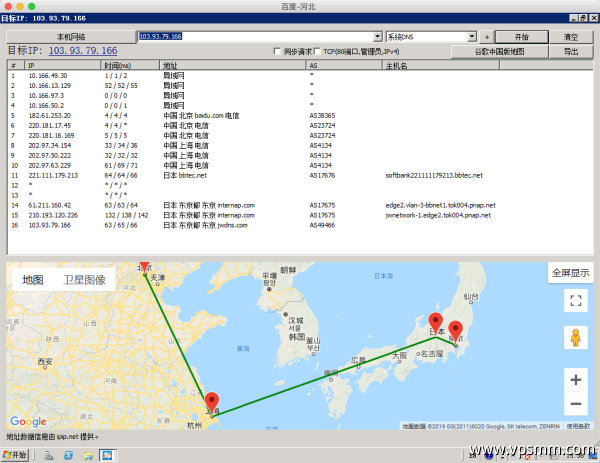Screen dimensions: 600x463
Task: Click the plus button next to DNS dropdown
Action: [x=487, y=37]
